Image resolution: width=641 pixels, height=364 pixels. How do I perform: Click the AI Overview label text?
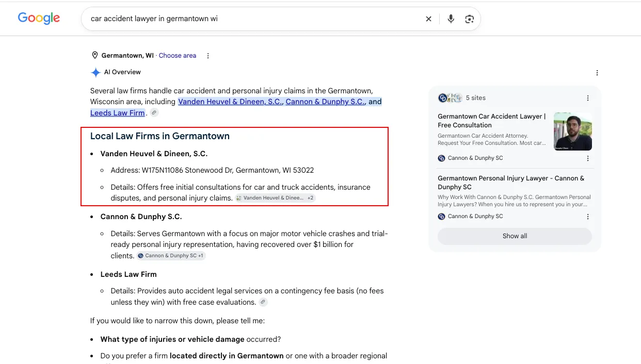[x=122, y=72]
